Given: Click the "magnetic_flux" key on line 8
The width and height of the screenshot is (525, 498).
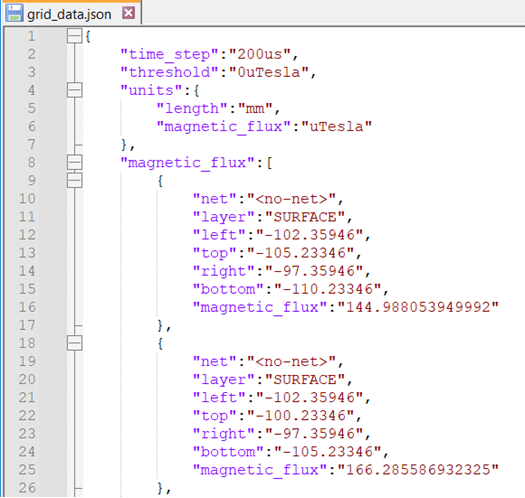Looking at the screenshot, I should click(188, 163).
